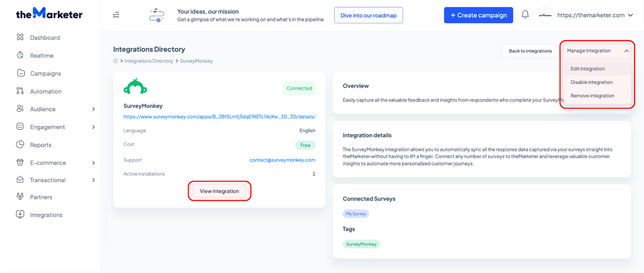
Task: Click the My Survey chip
Action: [356, 214]
